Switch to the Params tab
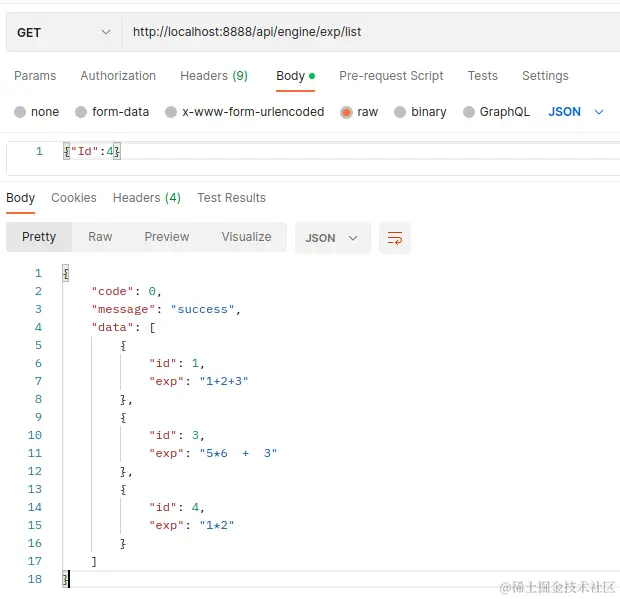 click(x=35, y=76)
